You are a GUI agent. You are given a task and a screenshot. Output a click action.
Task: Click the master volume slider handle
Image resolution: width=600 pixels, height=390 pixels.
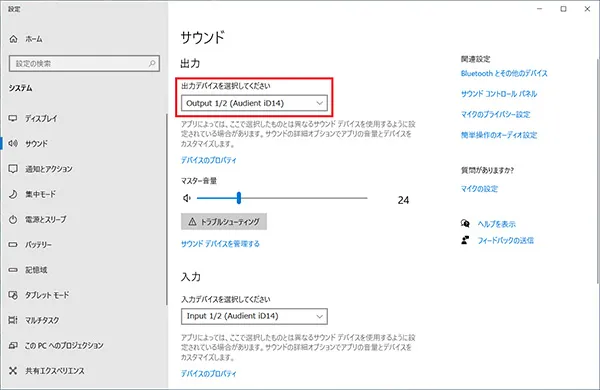[x=239, y=198]
